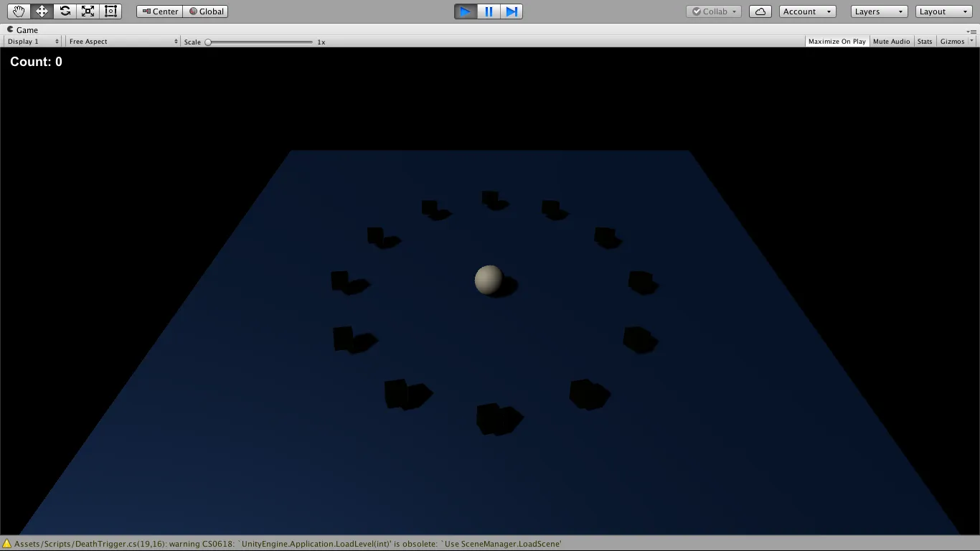Image resolution: width=980 pixels, height=551 pixels.
Task: Show the Stats overlay
Action: 925,42
